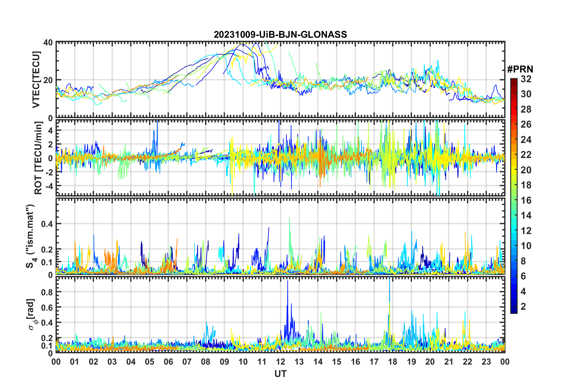Image resolution: width=561 pixels, height=392 pixels.
Task: Click x-axis tick label 20
Action: (430, 362)
